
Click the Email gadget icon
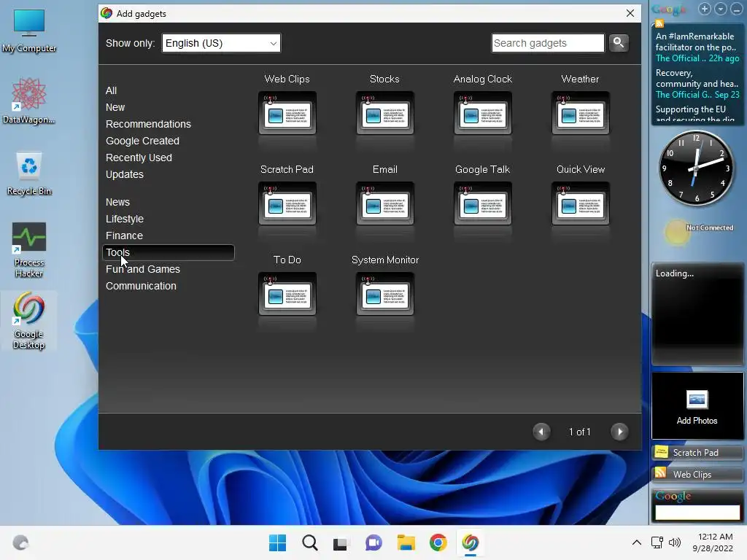[x=385, y=203]
